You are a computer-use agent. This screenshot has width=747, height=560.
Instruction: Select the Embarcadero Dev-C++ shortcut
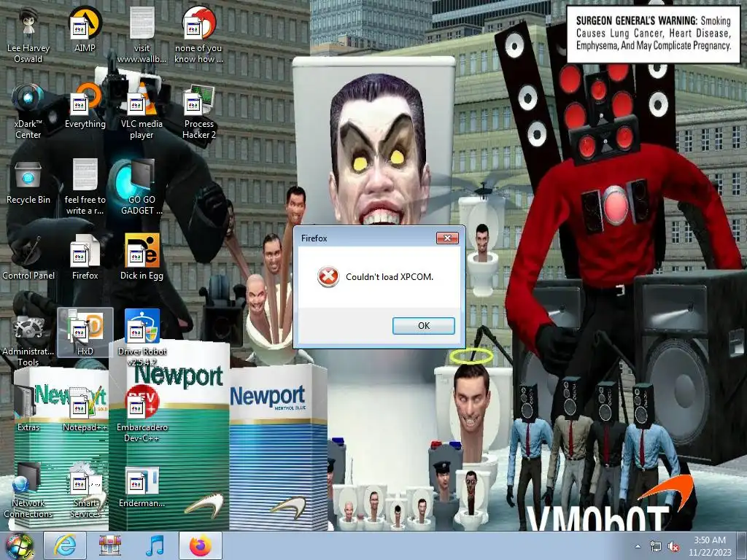point(142,413)
